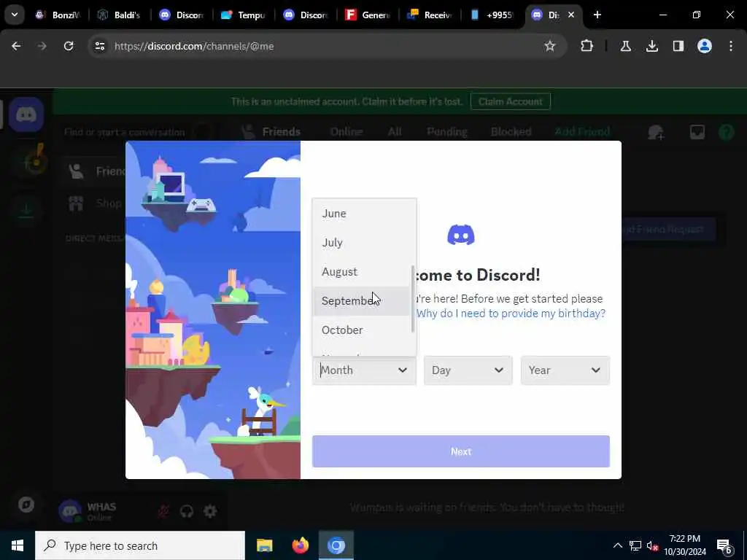Open the Shop item in sidebar
The width and height of the screenshot is (747, 560).
click(x=96, y=203)
